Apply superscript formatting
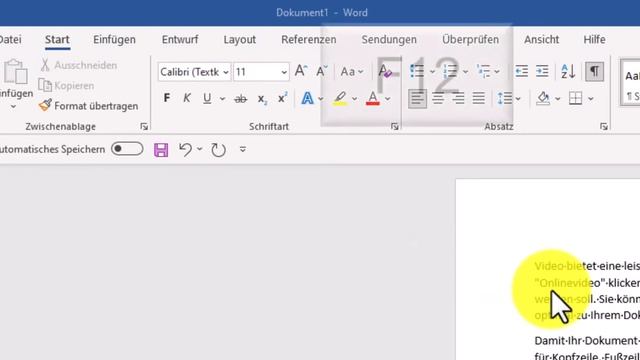The width and height of the screenshot is (640, 360). tap(282, 98)
